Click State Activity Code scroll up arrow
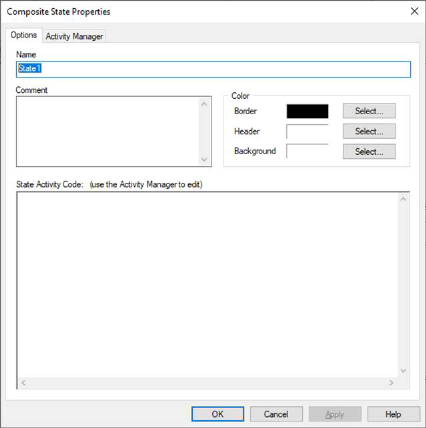Viewport: 426px width, 428px height. pyautogui.click(x=403, y=199)
